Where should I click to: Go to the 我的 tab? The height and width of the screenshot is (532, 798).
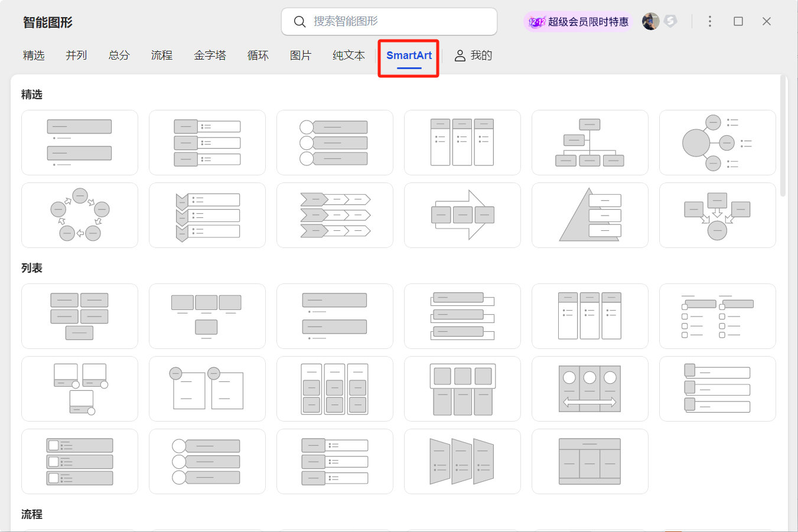473,56
